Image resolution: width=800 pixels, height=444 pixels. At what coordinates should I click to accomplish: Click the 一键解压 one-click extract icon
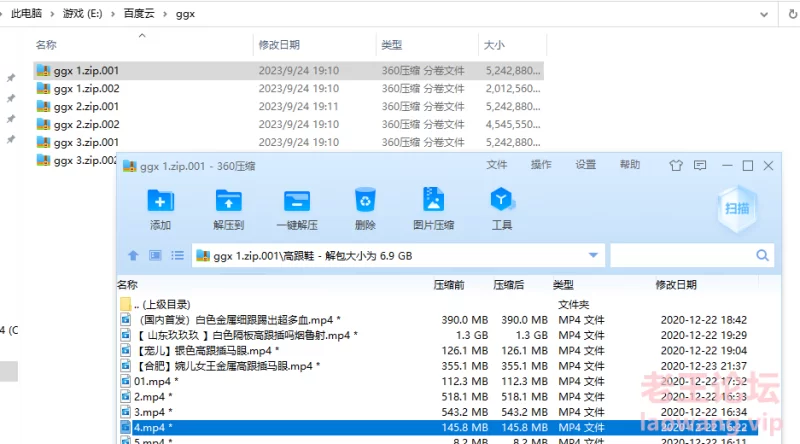pyautogui.click(x=297, y=201)
